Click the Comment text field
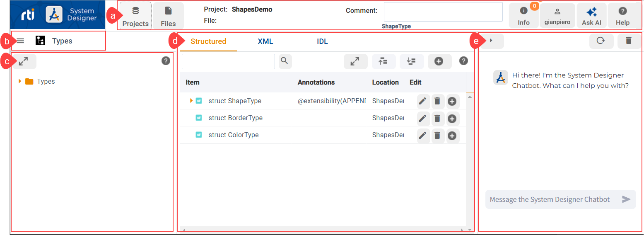Image resolution: width=644 pixels, height=235 pixels. pyautogui.click(x=443, y=12)
